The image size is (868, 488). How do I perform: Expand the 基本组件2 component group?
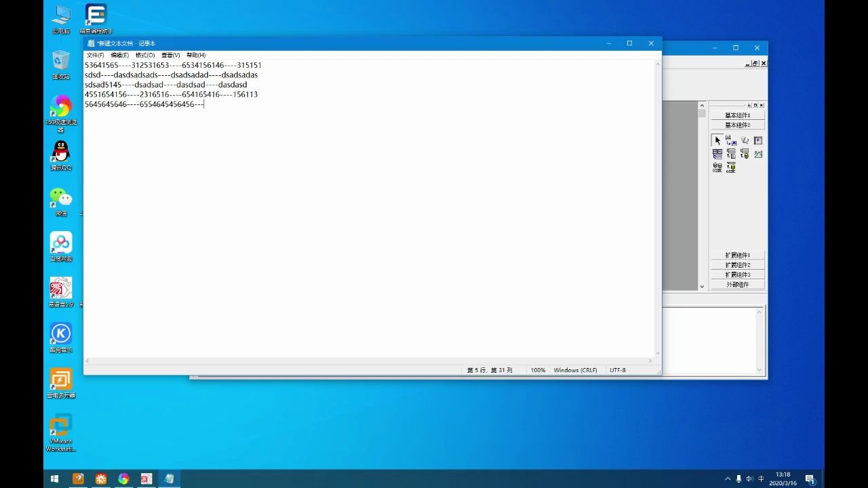point(737,125)
